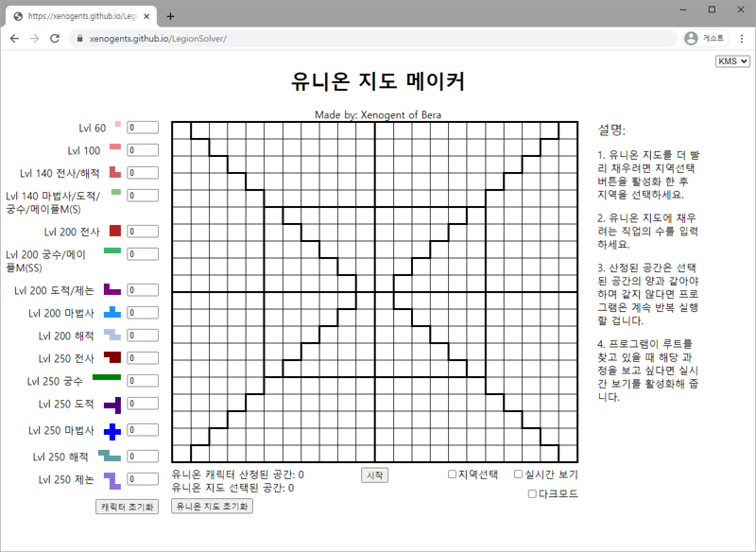The height and width of the screenshot is (552, 756).
Task: Focus the Lvl 100 count field
Action: coord(143,150)
